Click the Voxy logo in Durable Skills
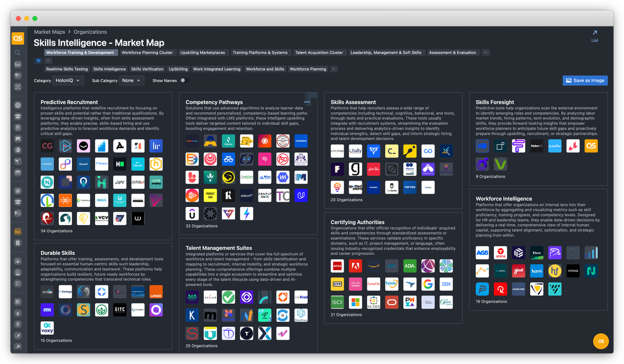Viewport: 624px width, 364px height. point(47,329)
